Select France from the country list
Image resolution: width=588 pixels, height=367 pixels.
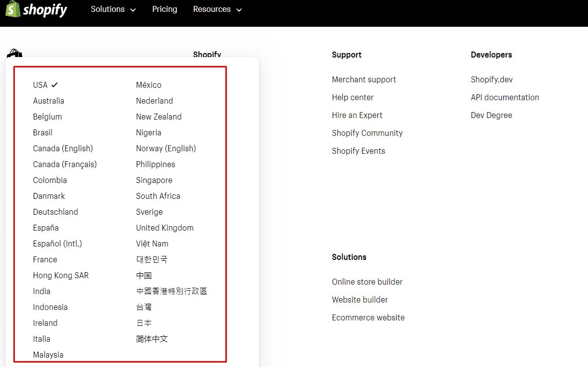[x=45, y=259]
